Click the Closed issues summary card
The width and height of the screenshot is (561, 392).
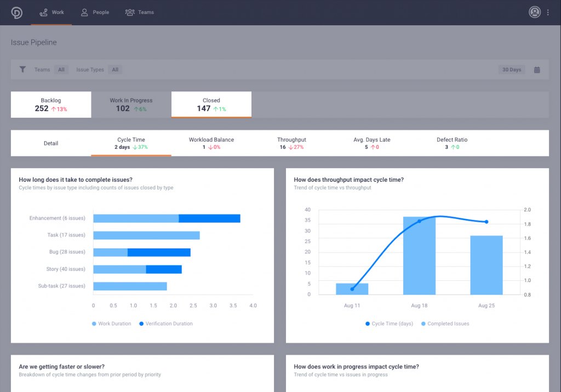click(211, 104)
